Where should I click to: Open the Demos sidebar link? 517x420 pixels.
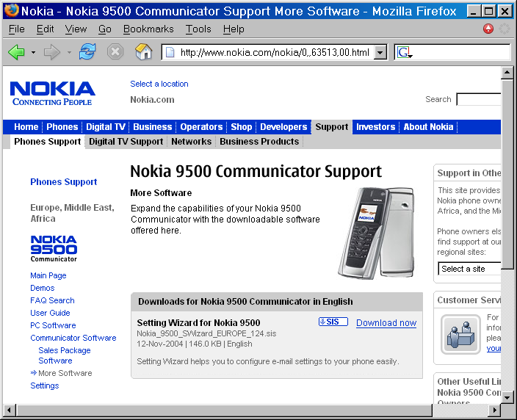pyautogui.click(x=42, y=288)
